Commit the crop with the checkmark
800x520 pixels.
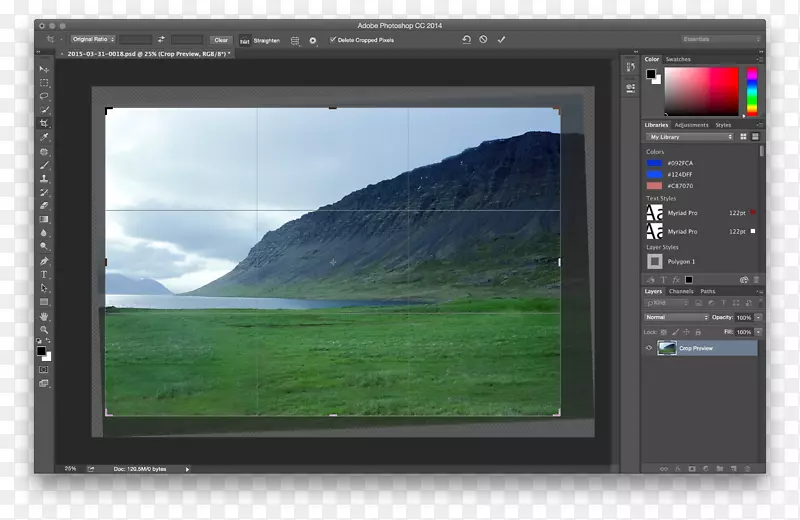tap(501, 40)
